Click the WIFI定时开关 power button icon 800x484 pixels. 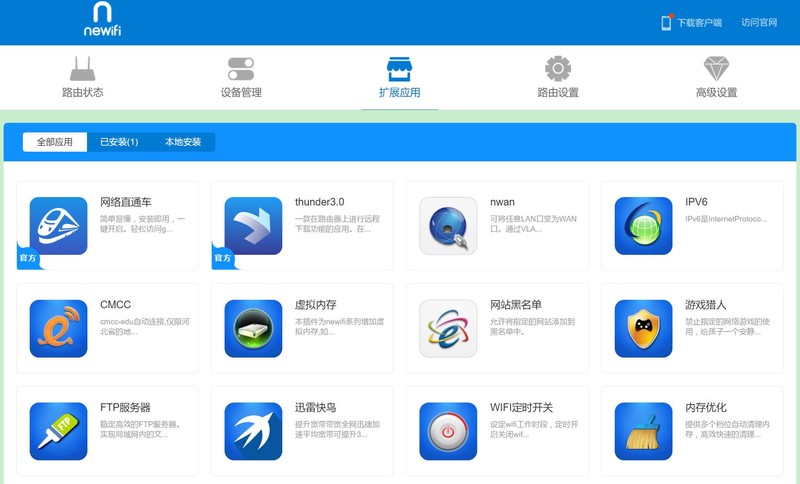point(448,431)
